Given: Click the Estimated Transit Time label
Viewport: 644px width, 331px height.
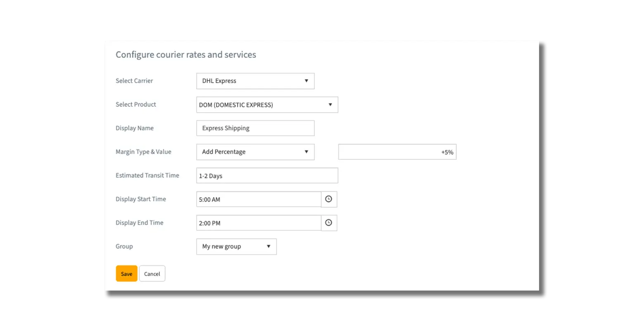Looking at the screenshot, I should (x=147, y=175).
